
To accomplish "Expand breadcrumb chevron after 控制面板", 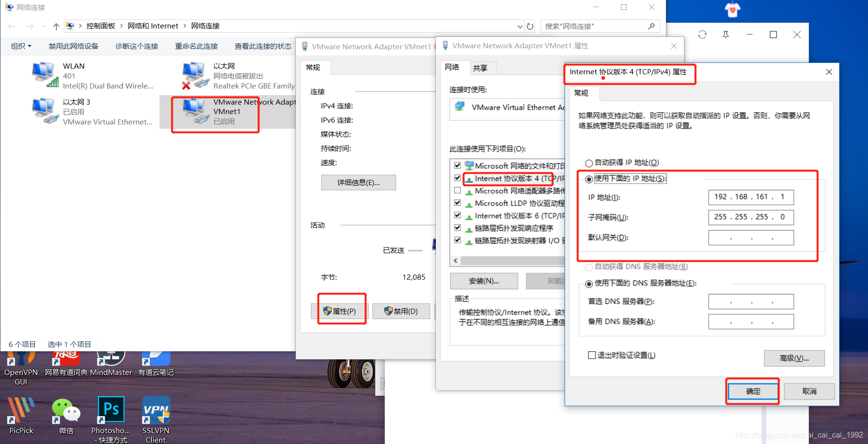I will (x=121, y=26).
